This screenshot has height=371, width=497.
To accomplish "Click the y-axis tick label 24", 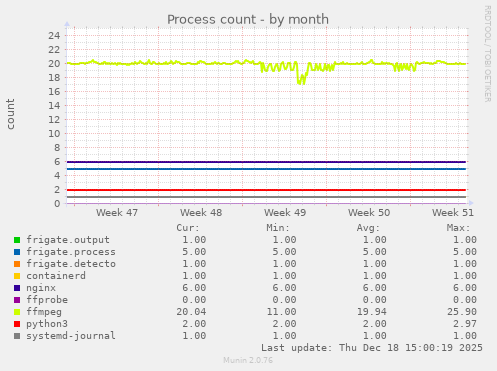I will point(54,35).
